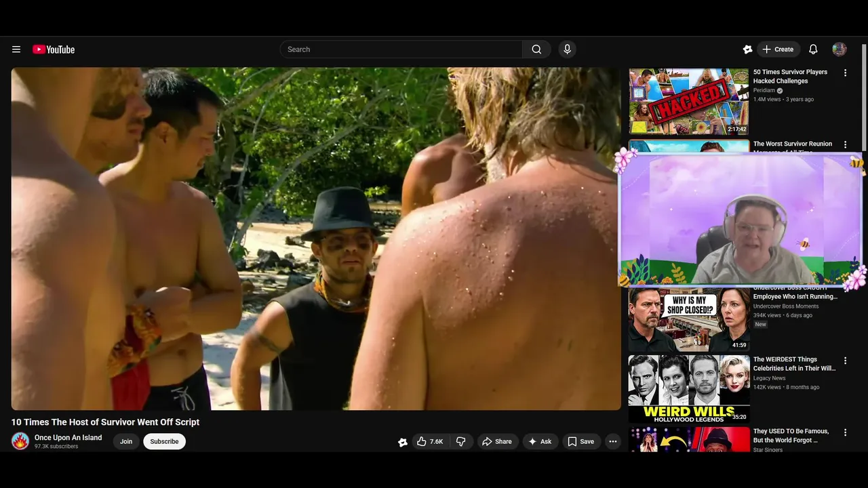Viewport: 868px width, 488px height.
Task: Open the notifications bell
Action: click(813, 49)
